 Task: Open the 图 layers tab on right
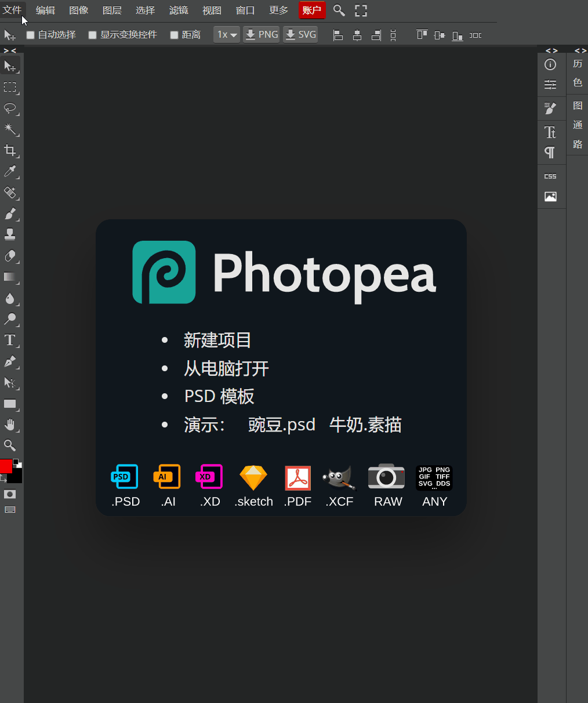tap(578, 106)
